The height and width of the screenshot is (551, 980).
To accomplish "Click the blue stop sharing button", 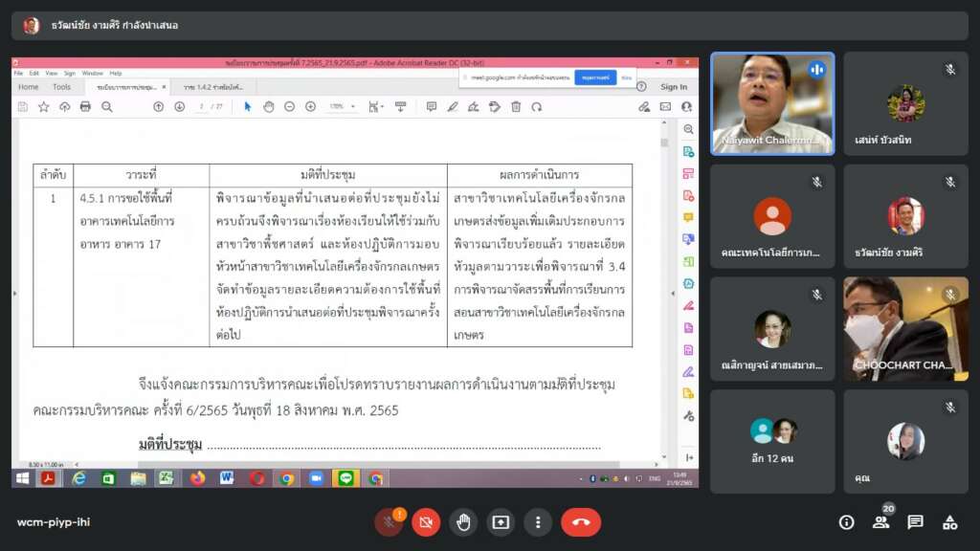I will (595, 77).
